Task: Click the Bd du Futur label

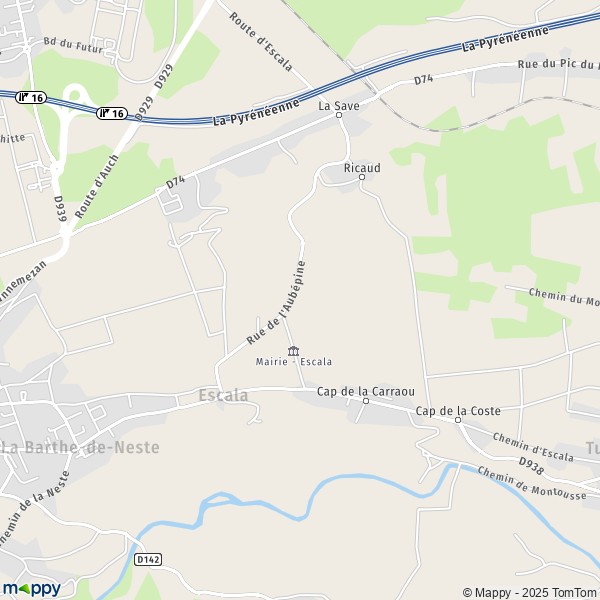Action: pos(73,45)
